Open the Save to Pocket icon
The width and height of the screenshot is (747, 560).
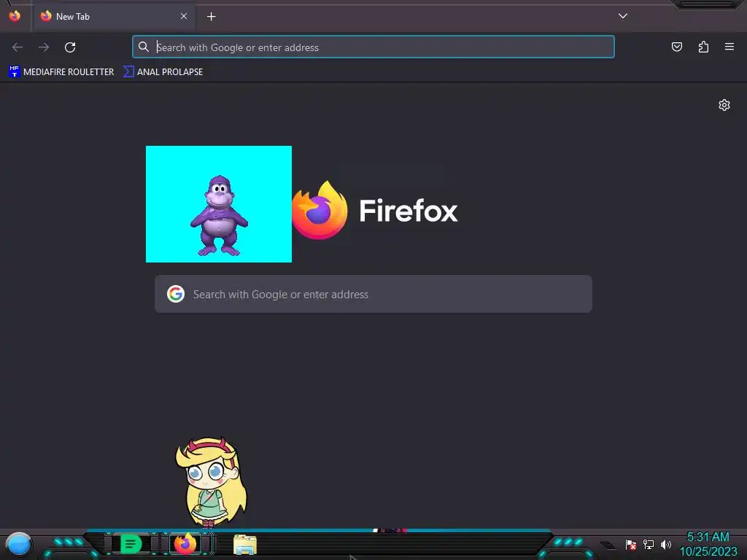coord(677,47)
